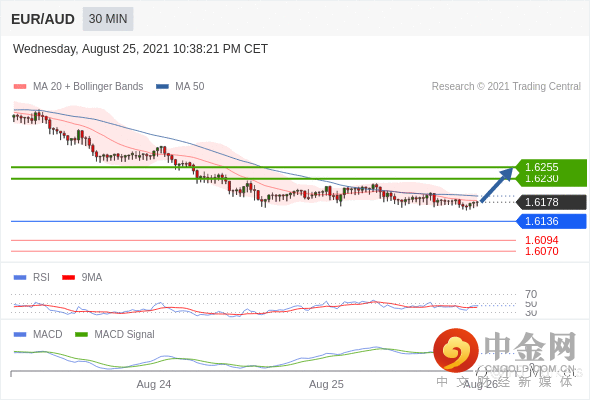Click the 1.6178 current price tag
Viewport: 590px width, 400px height.
click(551, 202)
